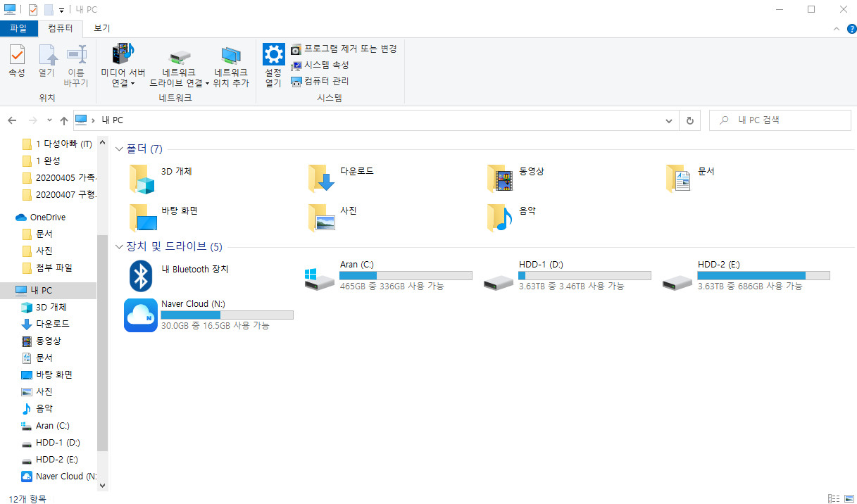Collapse the 폴더 (7) group
This screenshot has height=504, width=857.
pyautogui.click(x=119, y=149)
